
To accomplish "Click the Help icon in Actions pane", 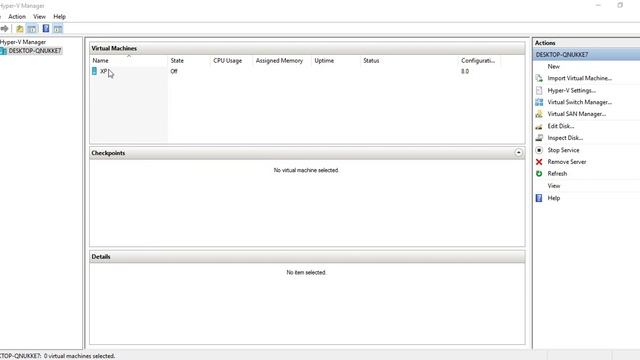I will click(x=539, y=198).
